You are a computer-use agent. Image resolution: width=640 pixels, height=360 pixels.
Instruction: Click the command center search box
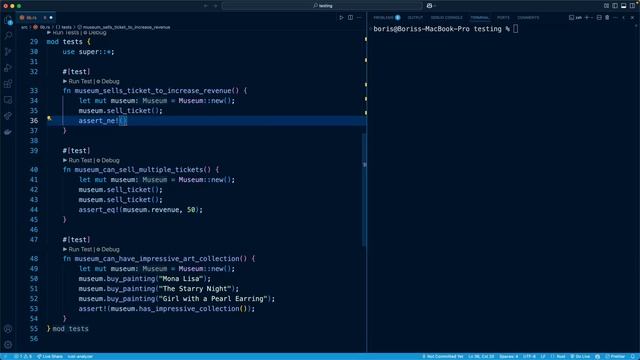322,6
